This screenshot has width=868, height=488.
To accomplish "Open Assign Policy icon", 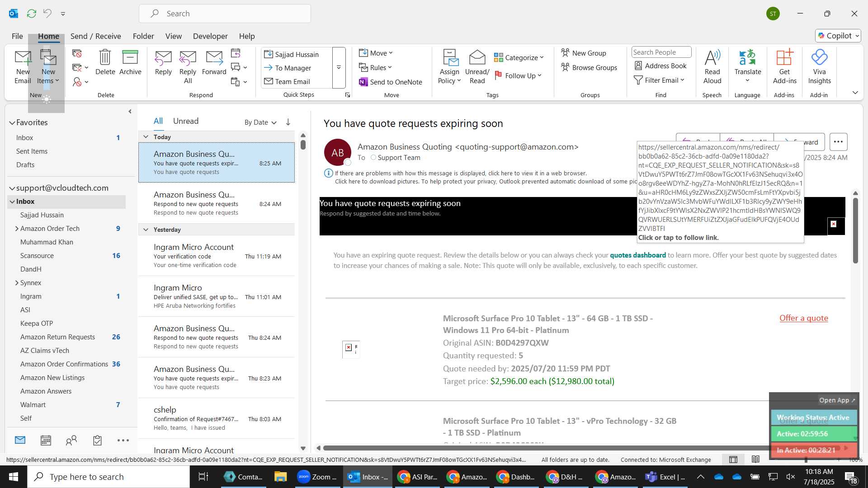I will coord(449,66).
